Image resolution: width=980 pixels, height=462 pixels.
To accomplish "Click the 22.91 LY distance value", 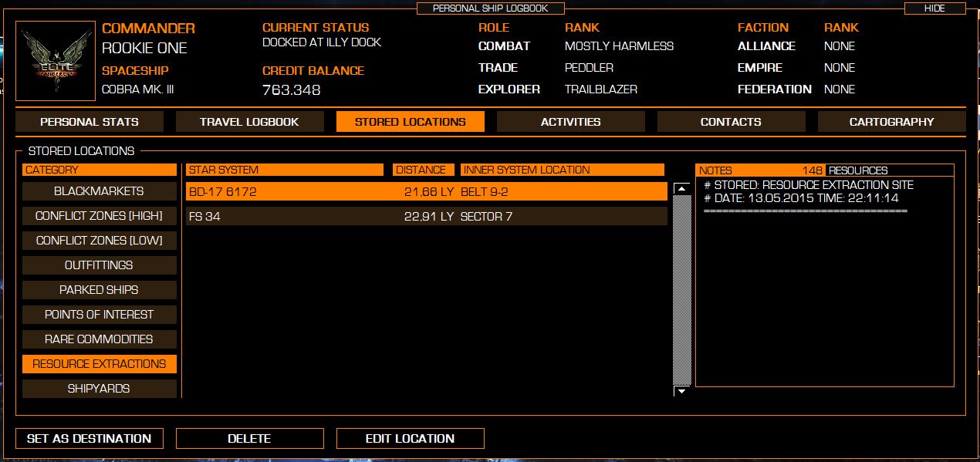I will point(429,217).
